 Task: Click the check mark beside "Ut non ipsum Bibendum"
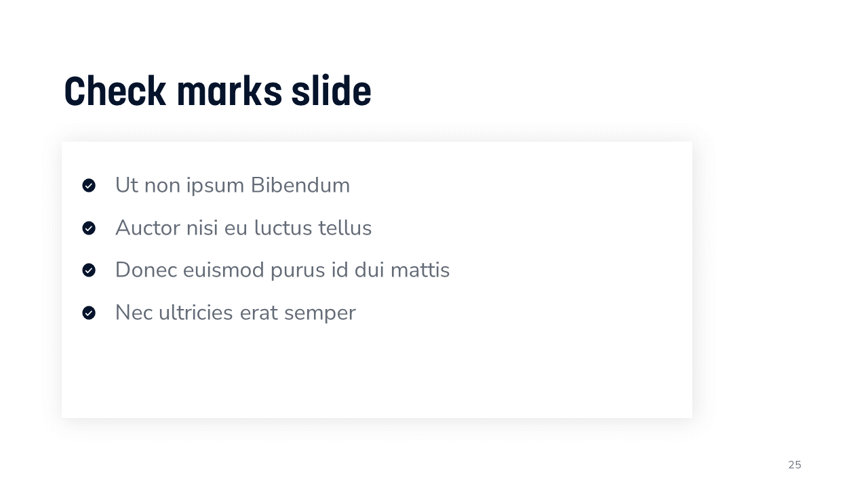89,186
